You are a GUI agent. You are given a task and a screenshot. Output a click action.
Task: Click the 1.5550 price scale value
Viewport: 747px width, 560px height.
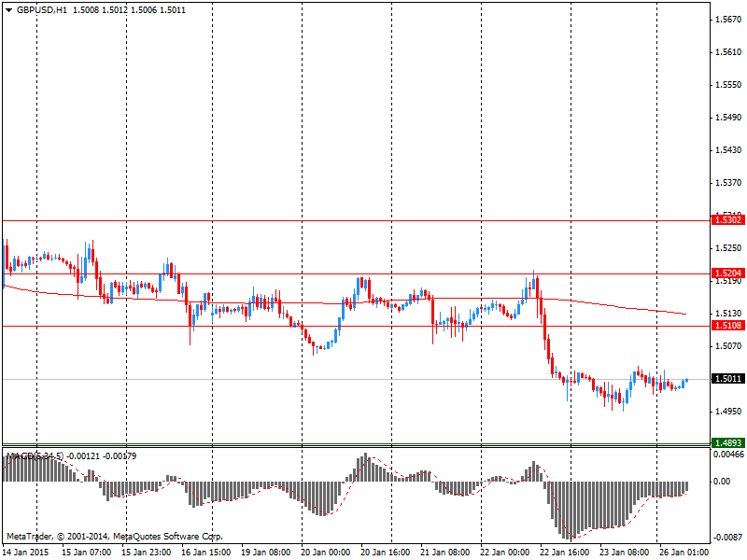(x=729, y=84)
